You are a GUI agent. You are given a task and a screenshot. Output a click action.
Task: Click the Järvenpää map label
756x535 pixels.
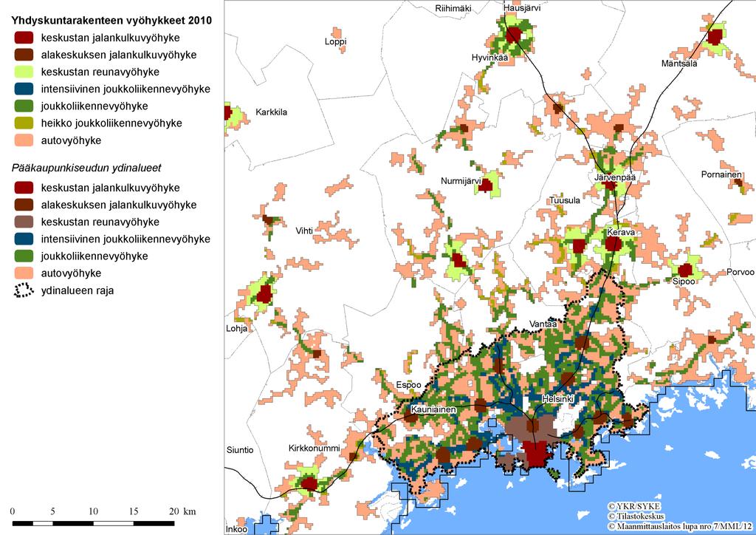(x=615, y=177)
